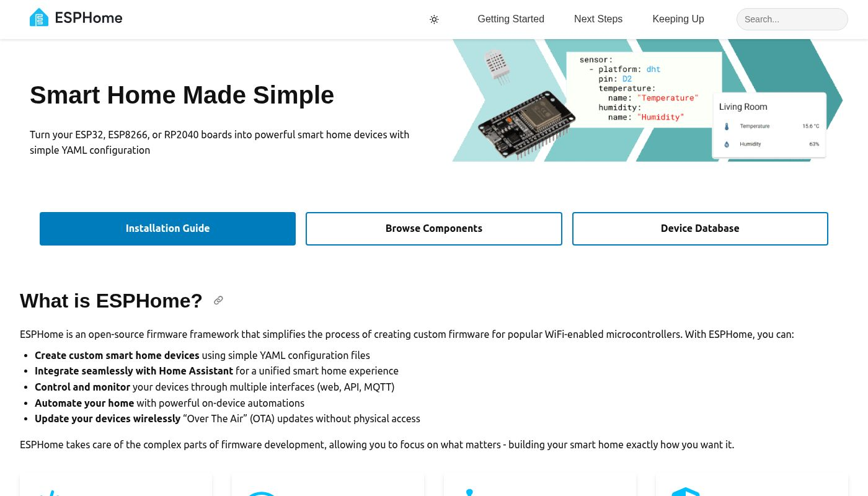Go to the Device Database
The height and width of the screenshot is (496, 868).
pos(699,229)
